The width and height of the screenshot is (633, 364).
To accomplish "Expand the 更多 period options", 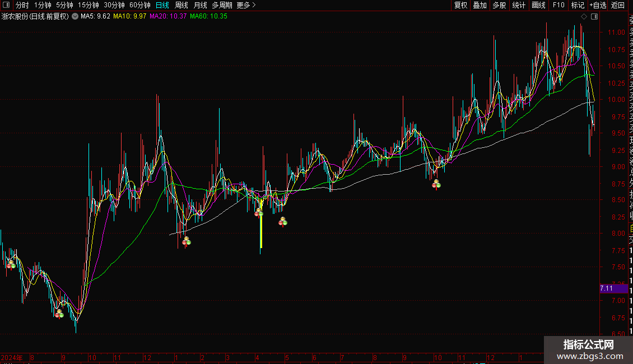I will click(x=246, y=5).
